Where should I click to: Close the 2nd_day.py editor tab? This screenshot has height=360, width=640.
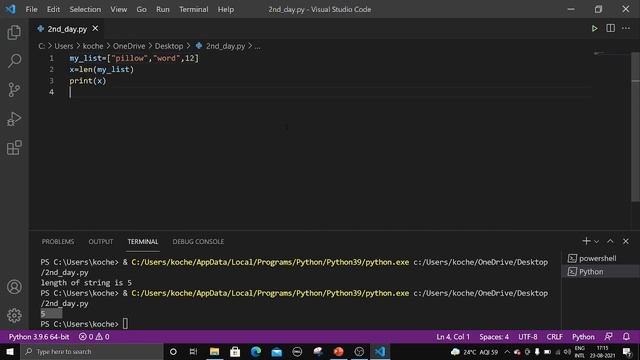tap(95, 29)
